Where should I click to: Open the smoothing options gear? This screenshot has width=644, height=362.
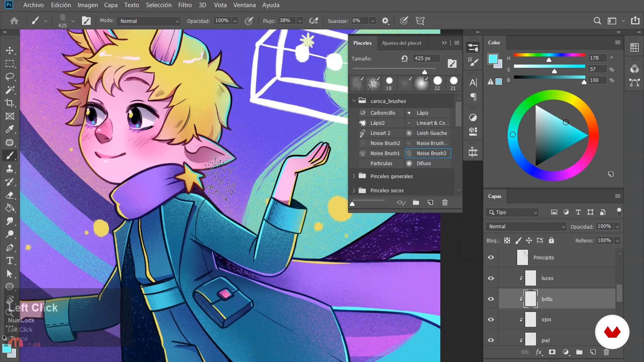click(385, 21)
